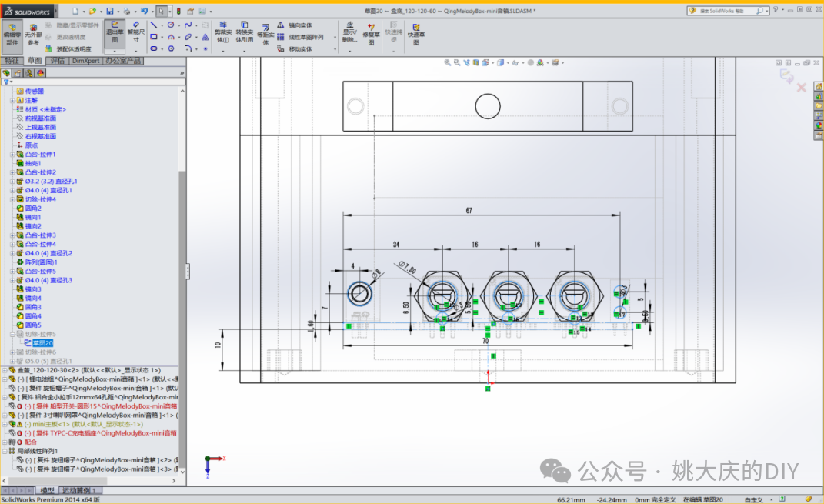Choose the Trim Entities (剪裁实体) tool
This screenshot has width=824, height=504.
pos(222,32)
